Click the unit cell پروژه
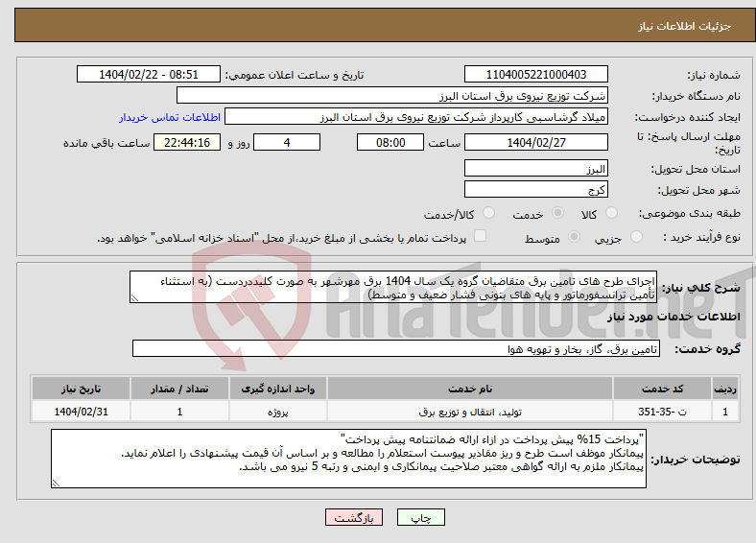This screenshot has height=543, width=756. pyautogui.click(x=278, y=412)
